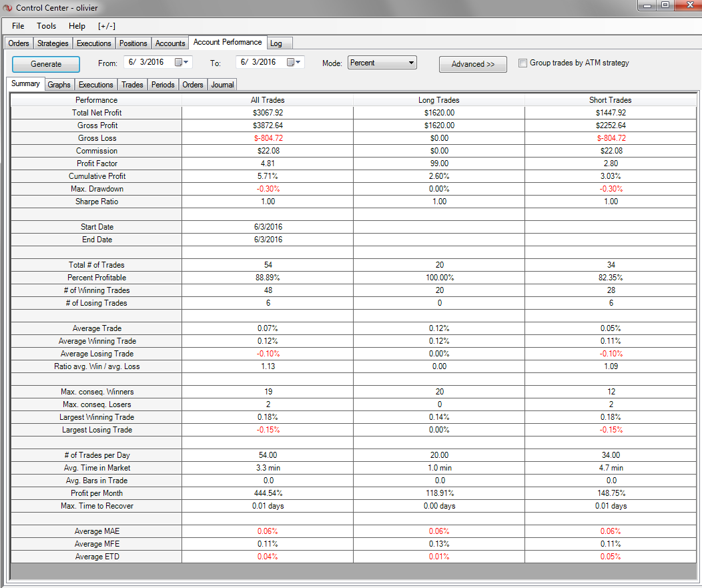Click the Profit per Month value 444.54%
The height and width of the screenshot is (588, 702).
click(268, 493)
